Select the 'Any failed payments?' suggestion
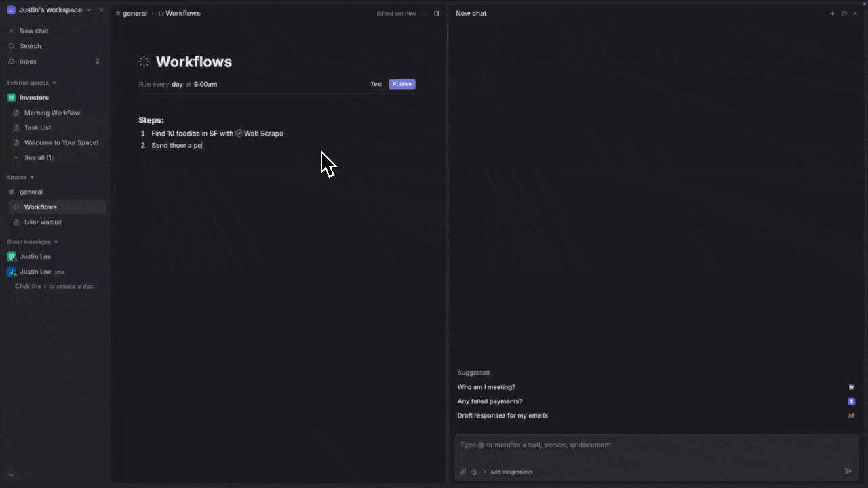This screenshot has width=868, height=488. [490, 401]
